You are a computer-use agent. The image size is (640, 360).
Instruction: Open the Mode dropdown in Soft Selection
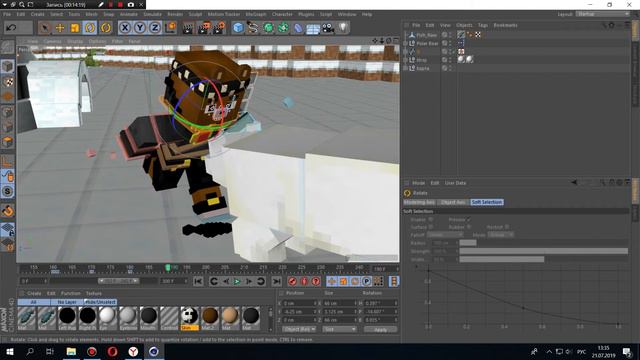[x=500, y=235]
